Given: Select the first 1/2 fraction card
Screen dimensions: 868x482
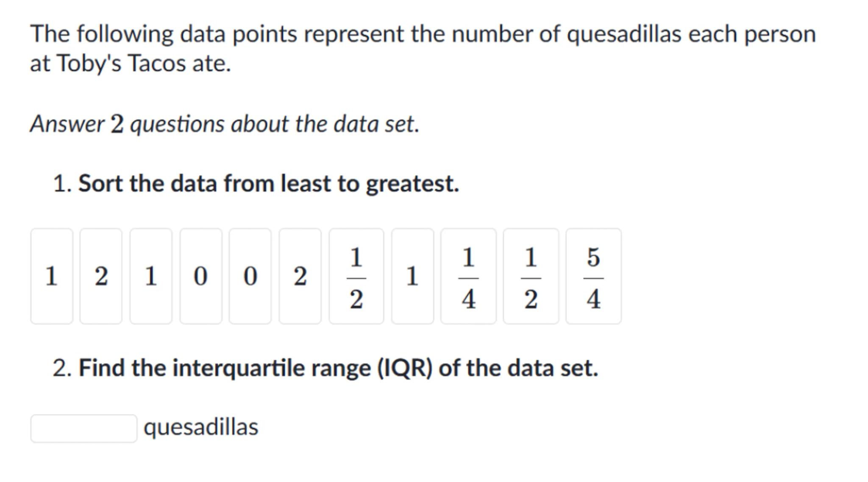Looking at the screenshot, I should point(356,276).
